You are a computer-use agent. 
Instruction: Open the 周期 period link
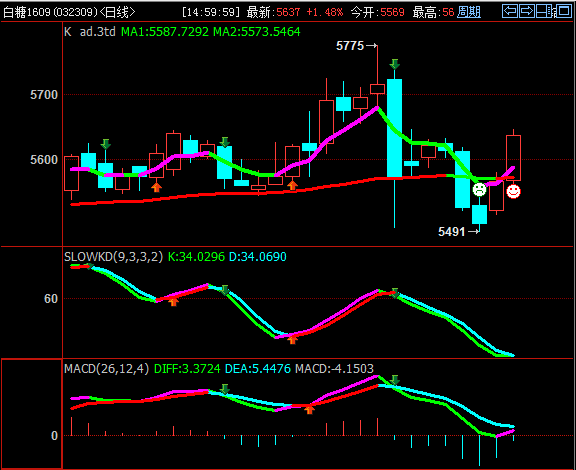[469, 12]
